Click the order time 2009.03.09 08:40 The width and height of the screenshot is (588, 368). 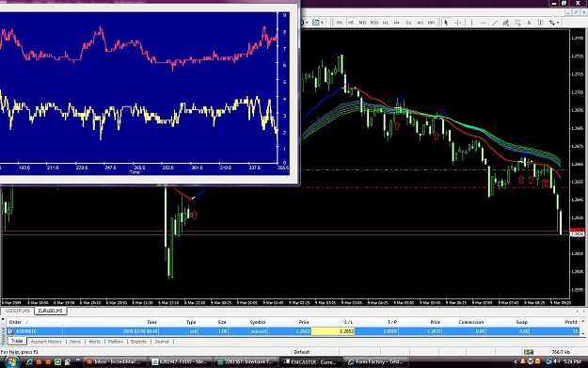pos(140,331)
